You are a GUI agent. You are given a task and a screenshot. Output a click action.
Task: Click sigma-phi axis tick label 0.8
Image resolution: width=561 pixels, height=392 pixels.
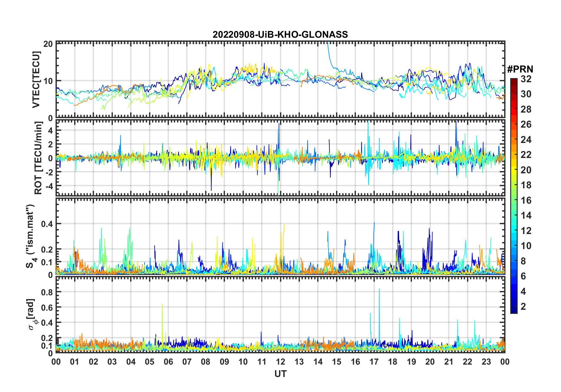click(x=47, y=292)
